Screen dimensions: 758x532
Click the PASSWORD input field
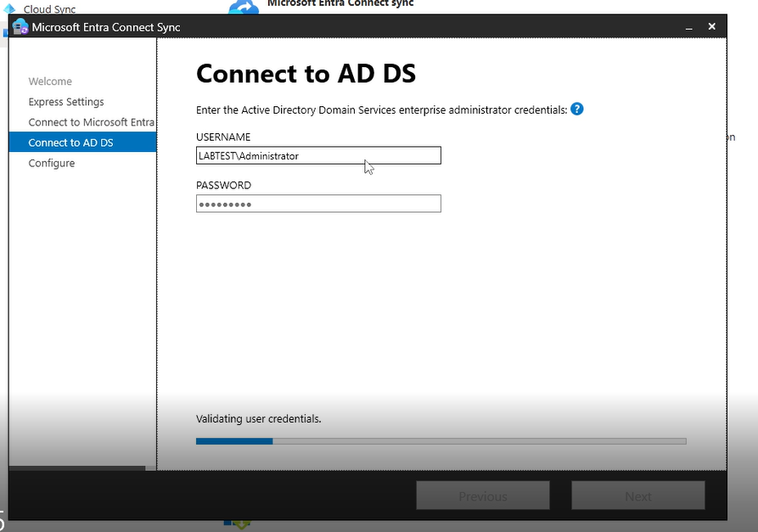[318, 204]
